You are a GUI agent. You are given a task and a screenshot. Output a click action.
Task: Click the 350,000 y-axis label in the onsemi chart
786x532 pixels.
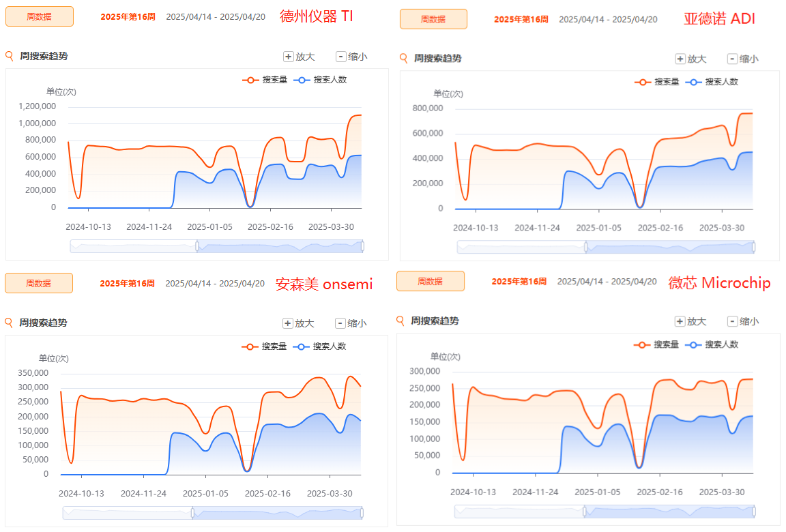33,372
